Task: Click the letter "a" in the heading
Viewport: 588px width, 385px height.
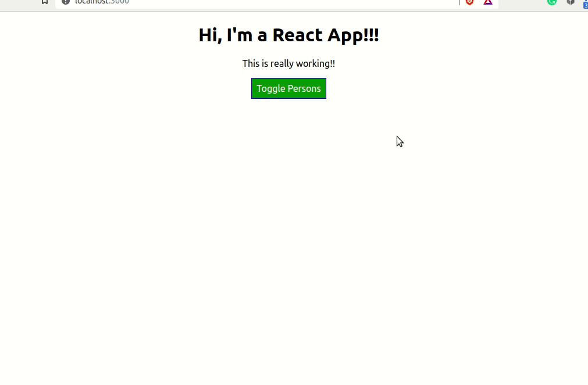Action: (x=262, y=35)
